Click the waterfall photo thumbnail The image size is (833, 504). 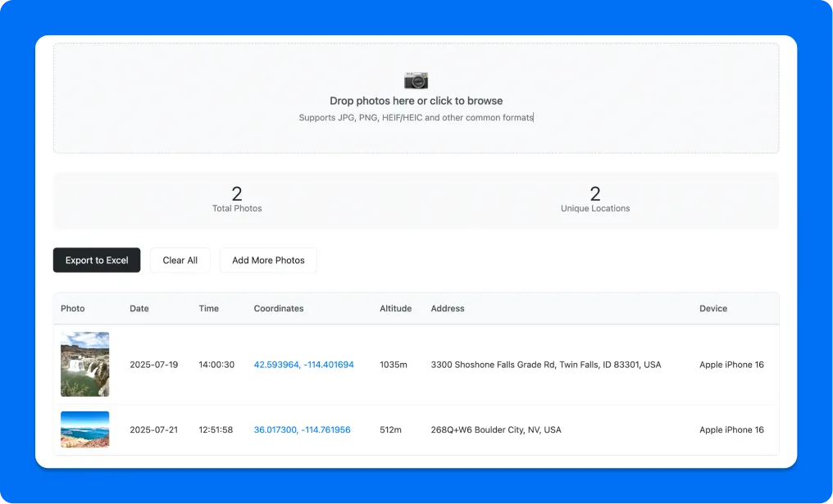84,365
